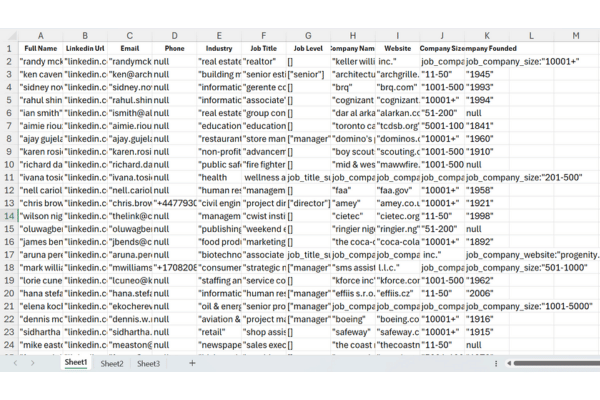Select row 14 by its row number

tap(8, 215)
